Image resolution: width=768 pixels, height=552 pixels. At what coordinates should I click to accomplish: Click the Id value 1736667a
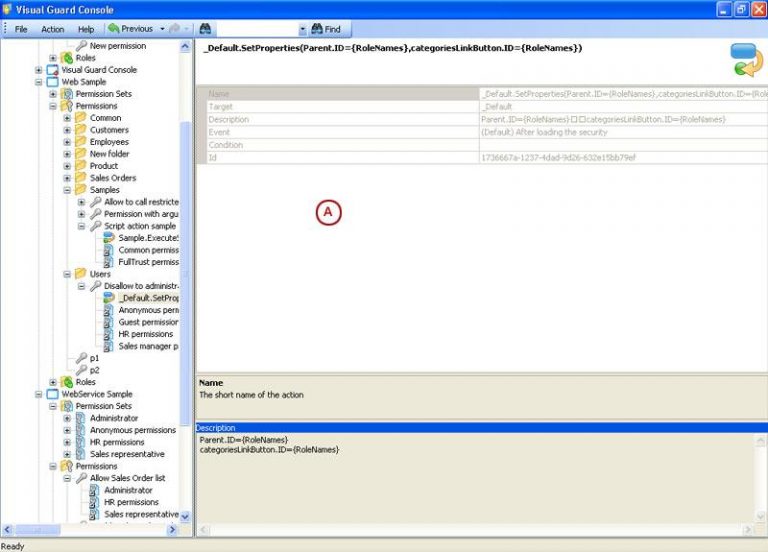[558, 157]
